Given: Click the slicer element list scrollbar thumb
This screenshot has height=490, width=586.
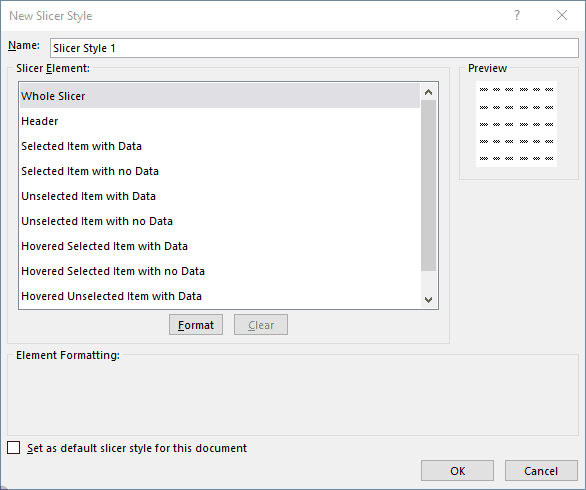Looking at the screenshot, I should (428, 185).
